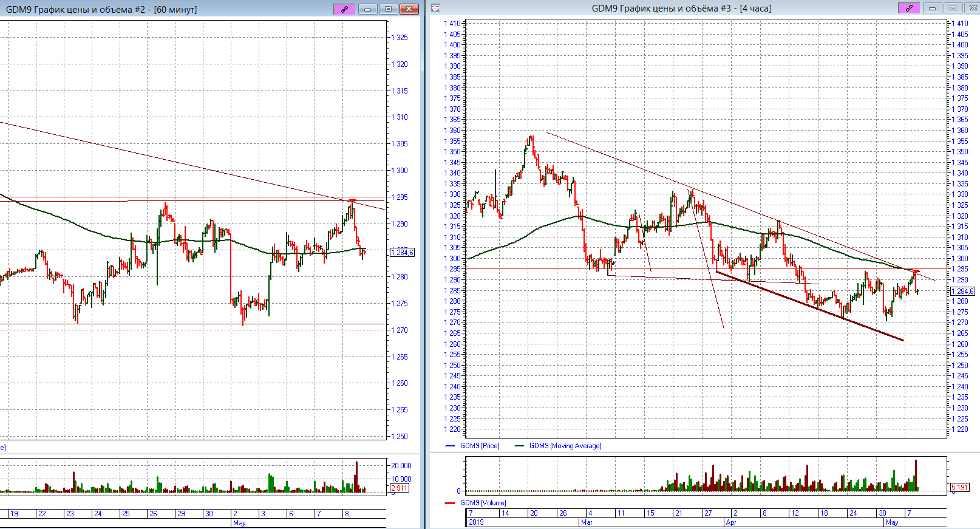Open the system menu icon of chart #3

point(435,8)
